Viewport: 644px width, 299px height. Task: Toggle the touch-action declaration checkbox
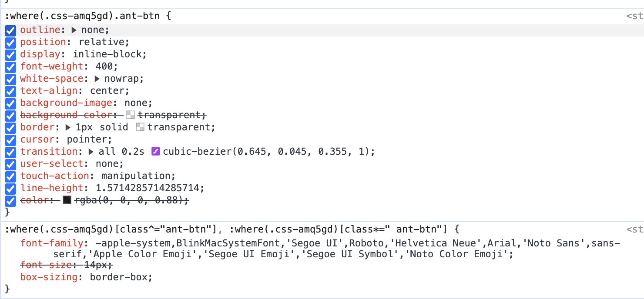pos(11,176)
